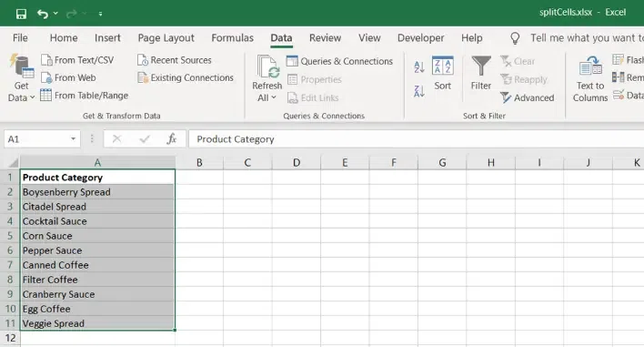Image resolution: width=644 pixels, height=347 pixels.
Task: Click the Tell me what you want search box
Action: tap(587, 38)
